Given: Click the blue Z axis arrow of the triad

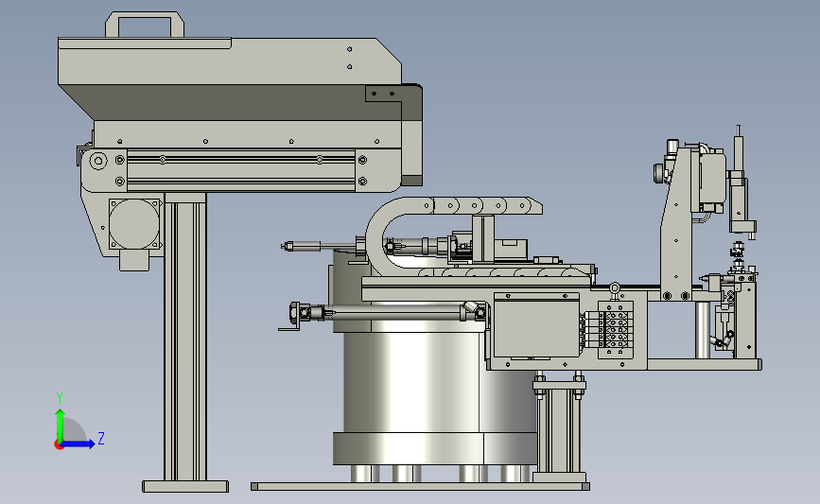Looking at the screenshot, I should pyautogui.click(x=78, y=444).
